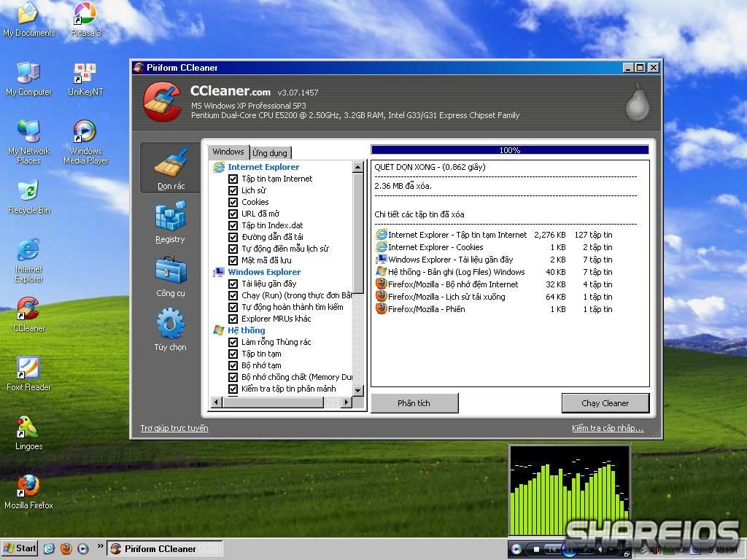Toggle Tập tin Index.dat checkbox
Viewport: 747px width, 560px height.
coord(233,226)
